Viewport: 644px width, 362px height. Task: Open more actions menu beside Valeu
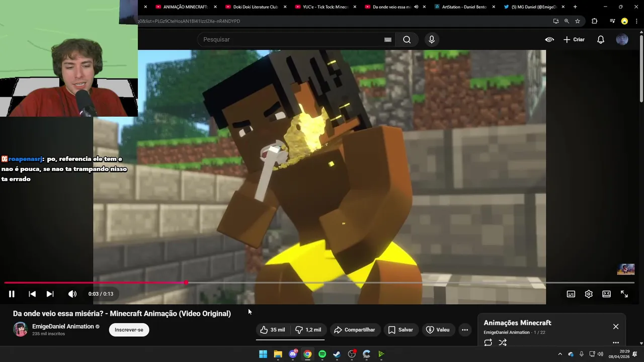pos(465,330)
